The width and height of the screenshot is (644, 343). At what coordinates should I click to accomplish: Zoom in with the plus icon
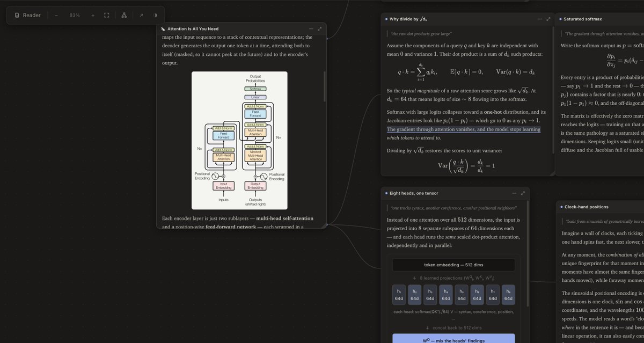pyautogui.click(x=93, y=15)
